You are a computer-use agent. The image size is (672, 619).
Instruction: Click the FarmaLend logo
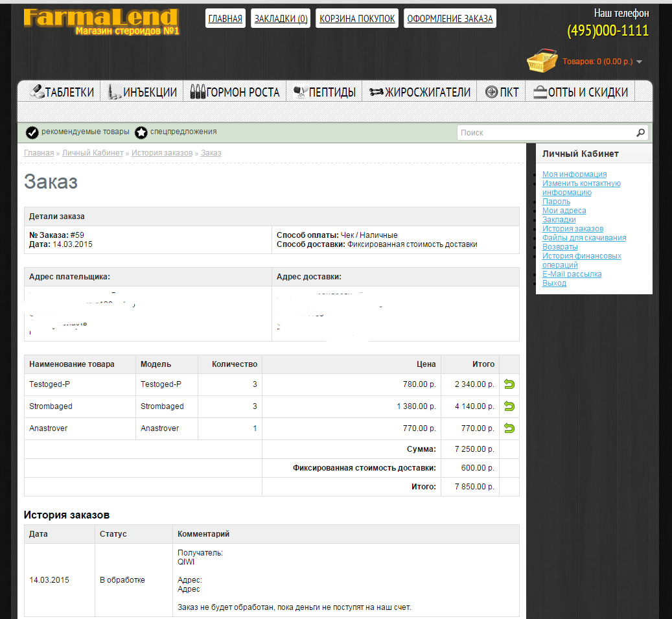(100, 21)
